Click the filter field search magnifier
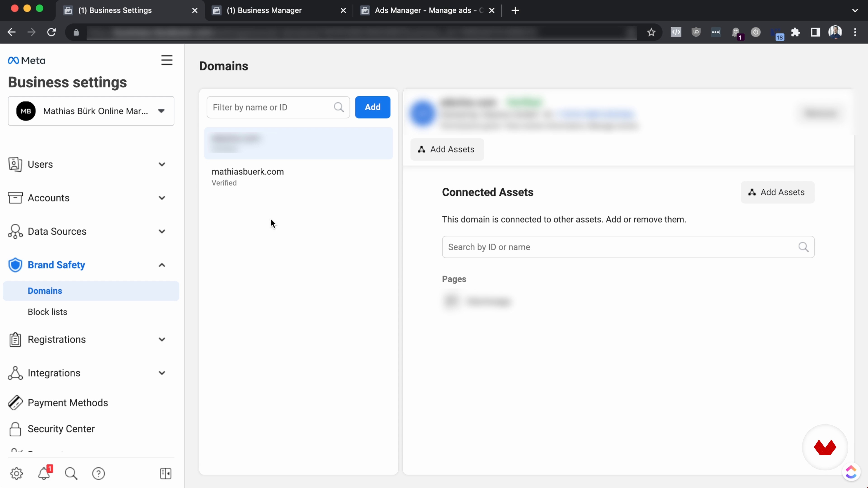Screen dimensions: 868x488 coord(339,107)
